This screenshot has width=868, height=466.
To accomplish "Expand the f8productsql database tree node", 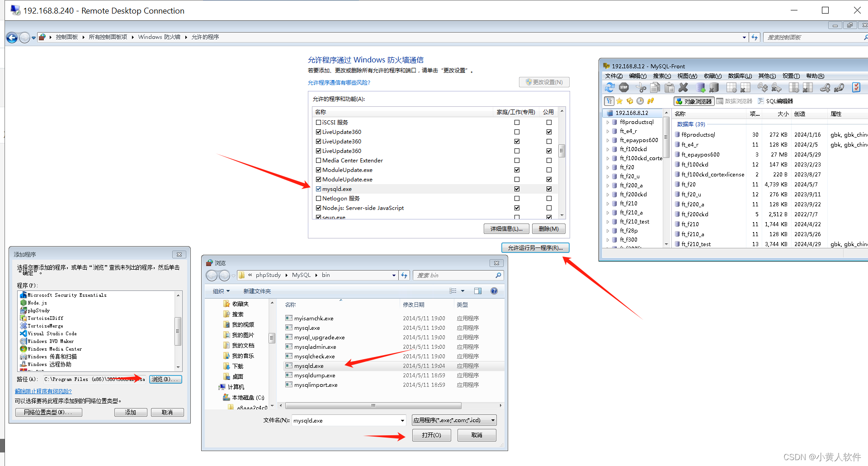I will coord(608,122).
